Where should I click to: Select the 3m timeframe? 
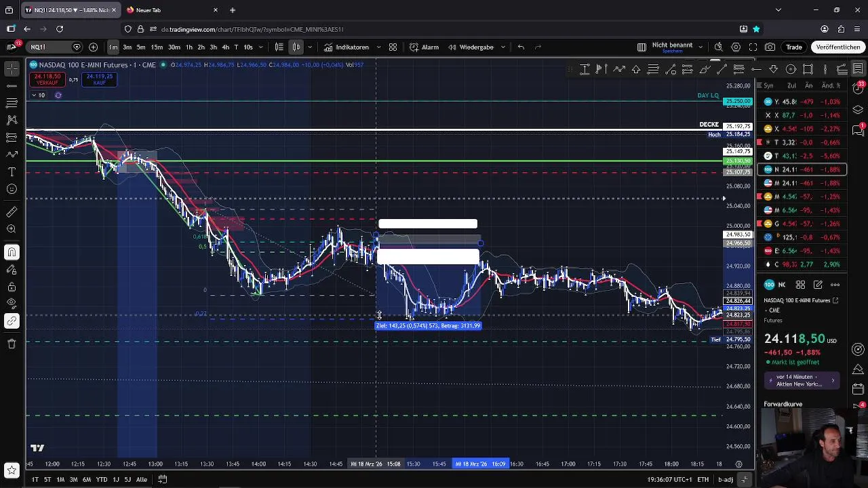tap(127, 47)
